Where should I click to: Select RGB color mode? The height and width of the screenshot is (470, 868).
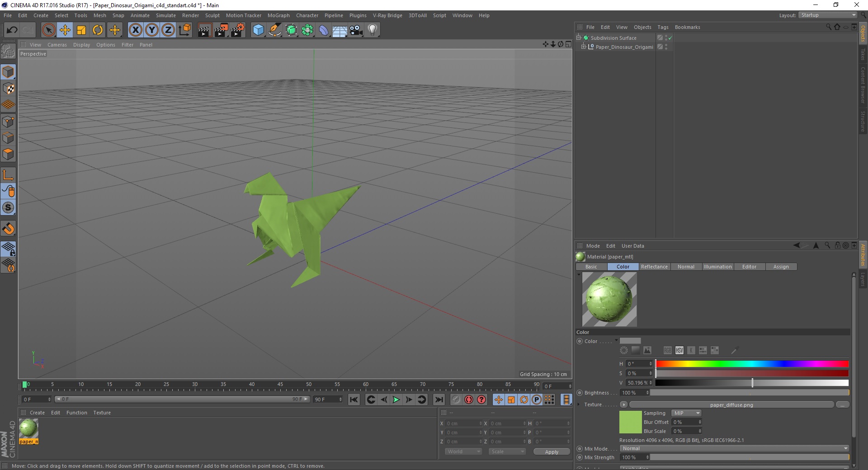click(x=668, y=350)
